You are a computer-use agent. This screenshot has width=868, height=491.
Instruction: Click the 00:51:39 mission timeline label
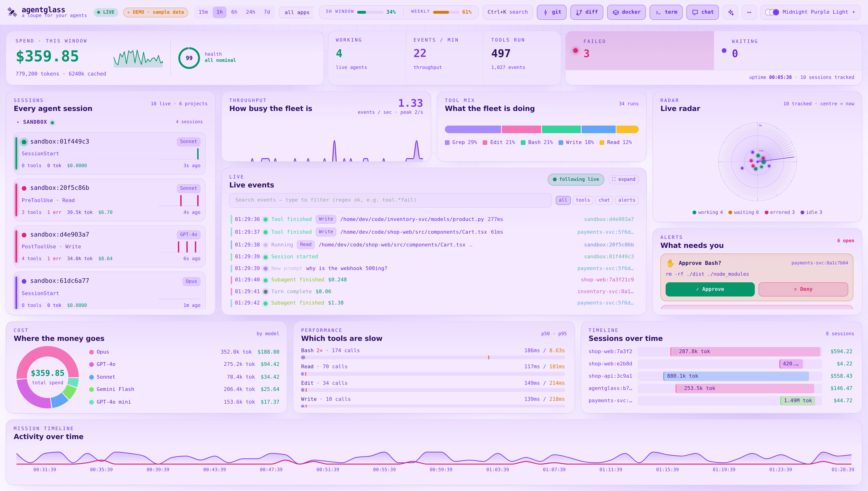coord(328,470)
